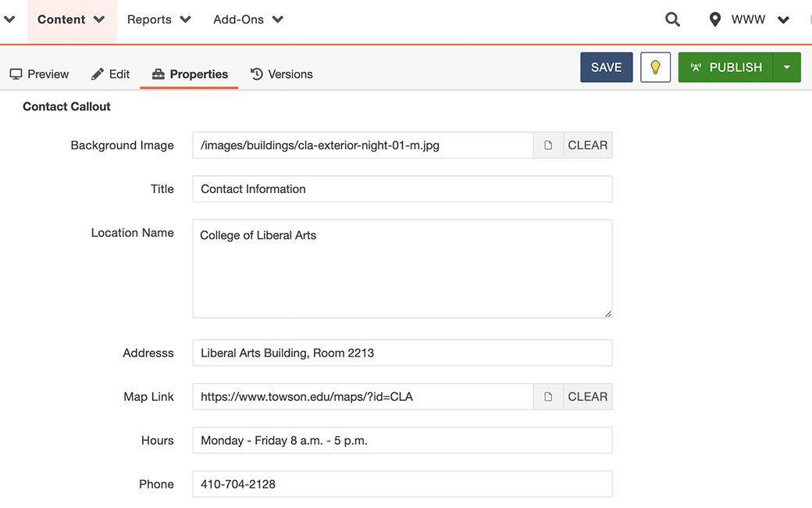This screenshot has width=812, height=508.
Task: Click the file chooser icon for Map Link
Action: click(548, 397)
